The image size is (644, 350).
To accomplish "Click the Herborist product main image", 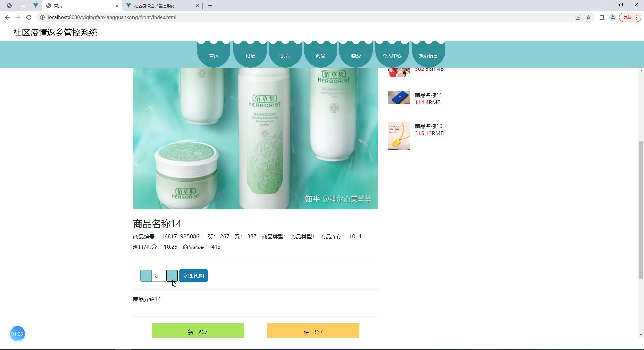I will coord(255,138).
